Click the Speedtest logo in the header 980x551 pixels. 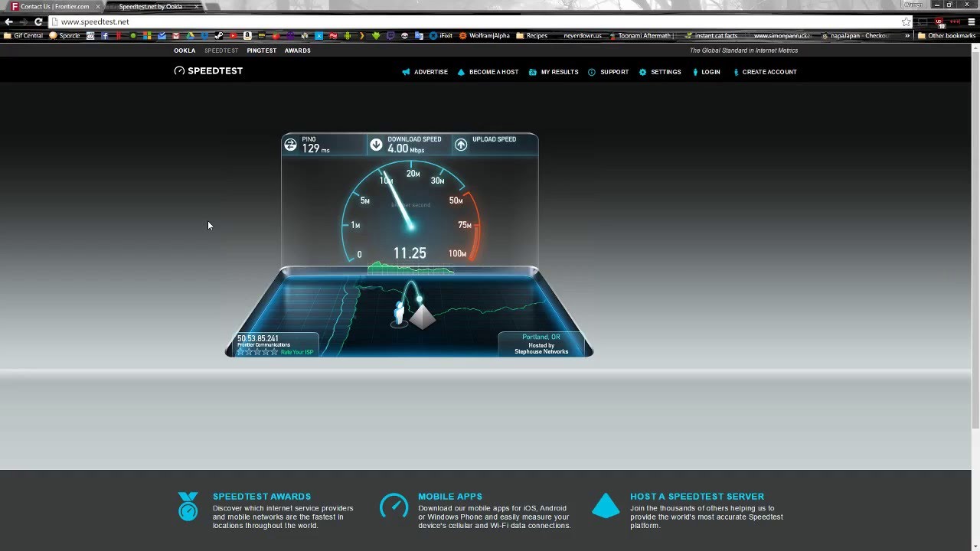pos(208,70)
